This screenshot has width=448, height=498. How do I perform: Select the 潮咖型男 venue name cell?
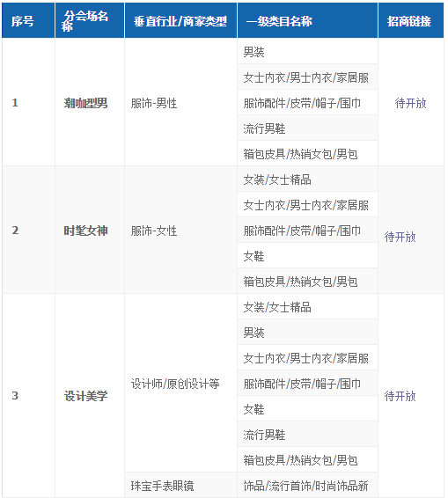90,102
